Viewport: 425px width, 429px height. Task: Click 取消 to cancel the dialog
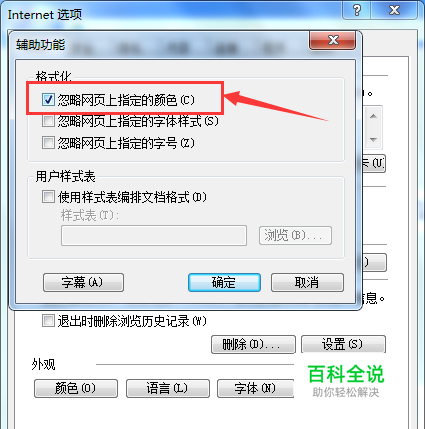[x=307, y=283]
